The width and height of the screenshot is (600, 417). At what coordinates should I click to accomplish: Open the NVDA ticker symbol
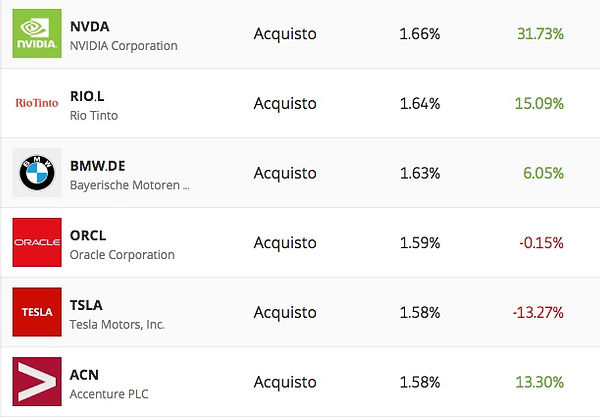click(x=91, y=25)
